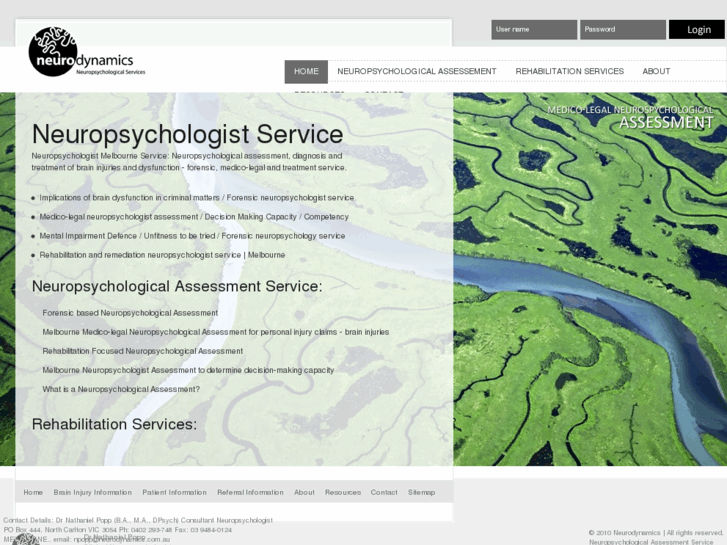Focus the User name field
727x545 pixels.
tap(534, 30)
